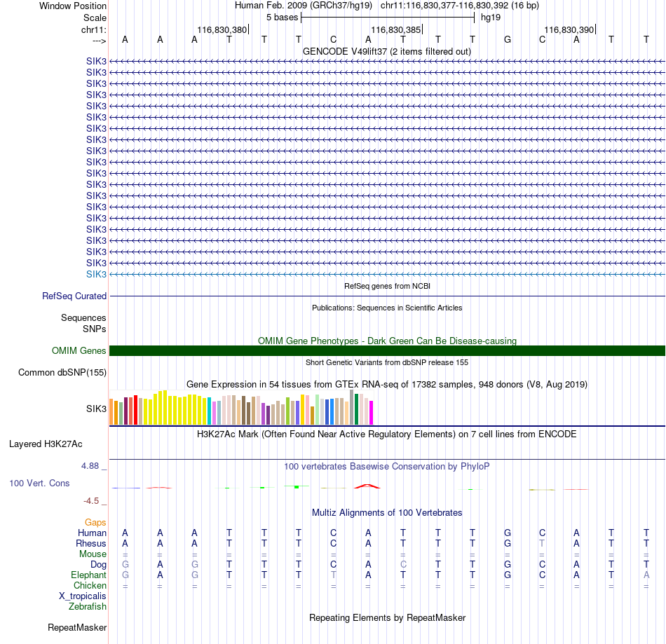Click the faded T mismatch in Rhesus row
The width and height of the screenshot is (666, 644).
click(x=542, y=543)
